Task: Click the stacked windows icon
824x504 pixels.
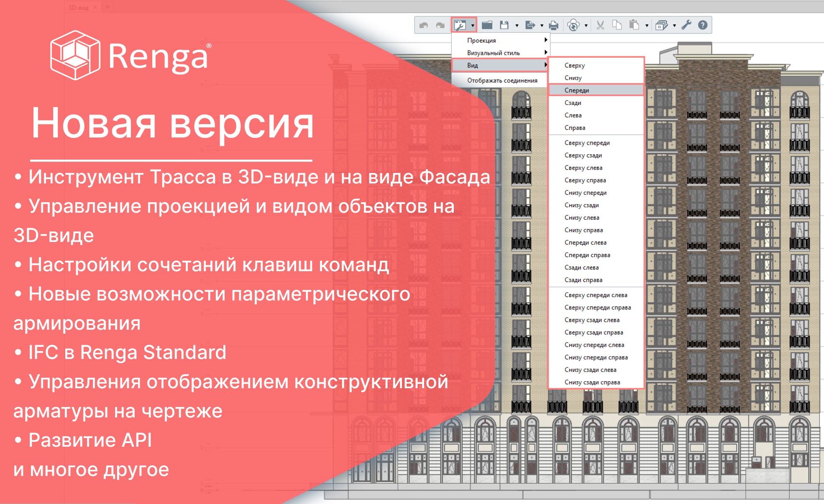Action: (662, 25)
